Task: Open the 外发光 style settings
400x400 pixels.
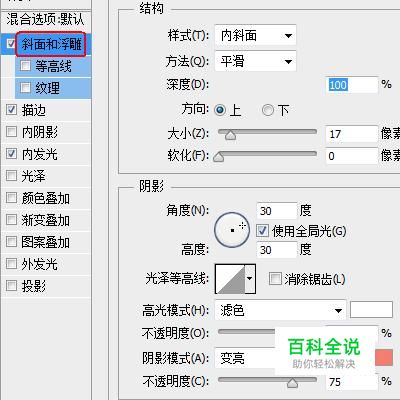Action: pyautogui.click(x=40, y=264)
